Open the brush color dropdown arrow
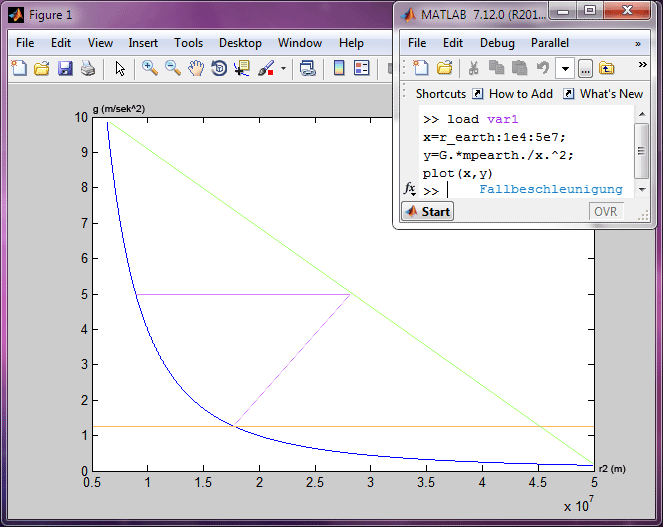Viewport: 663px width, 527px height. [283, 69]
